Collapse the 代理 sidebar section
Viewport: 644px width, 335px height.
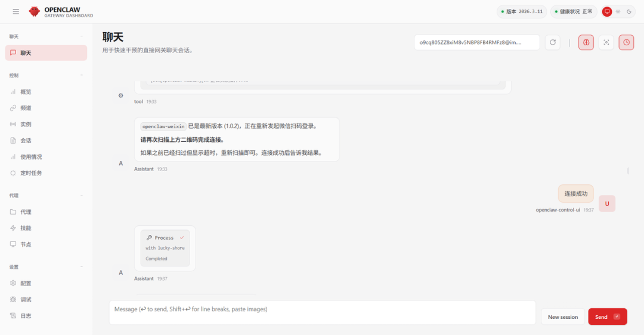point(82,196)
